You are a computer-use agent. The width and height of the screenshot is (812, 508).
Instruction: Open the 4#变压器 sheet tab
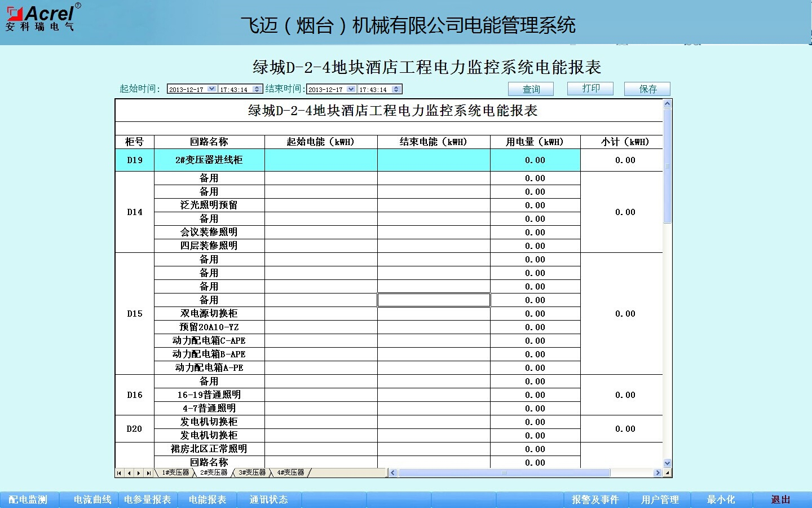[x=290, y=473]
